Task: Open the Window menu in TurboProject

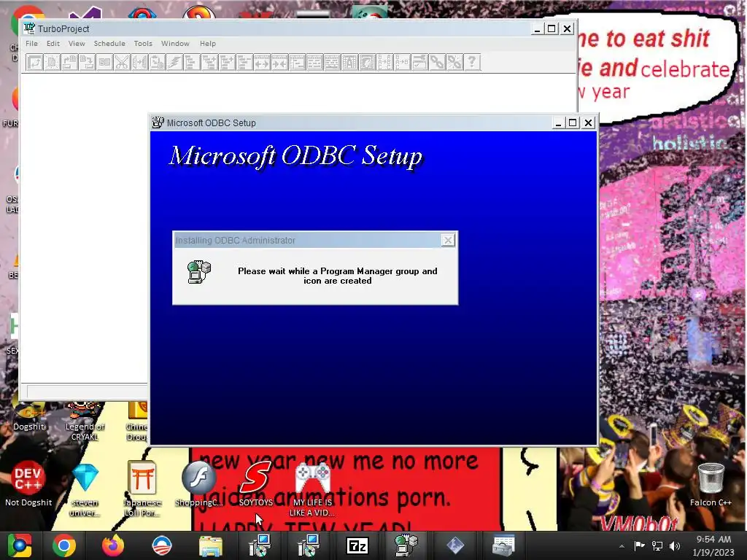Action: pos(175,43)
